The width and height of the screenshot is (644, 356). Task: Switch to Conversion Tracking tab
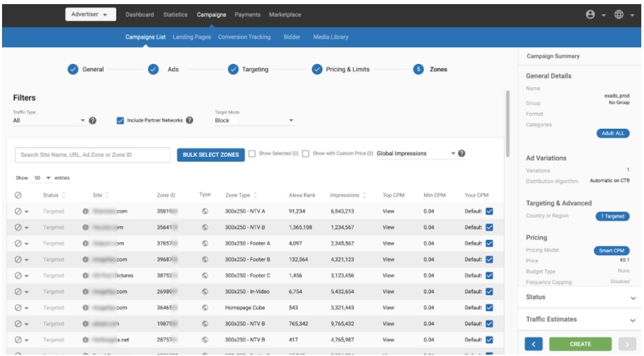[x=244, y=37]
